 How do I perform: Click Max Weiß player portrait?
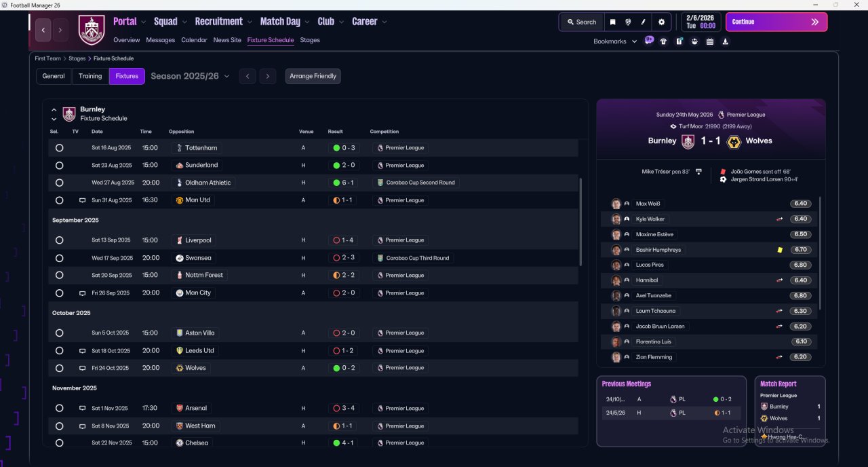(616, 204)
